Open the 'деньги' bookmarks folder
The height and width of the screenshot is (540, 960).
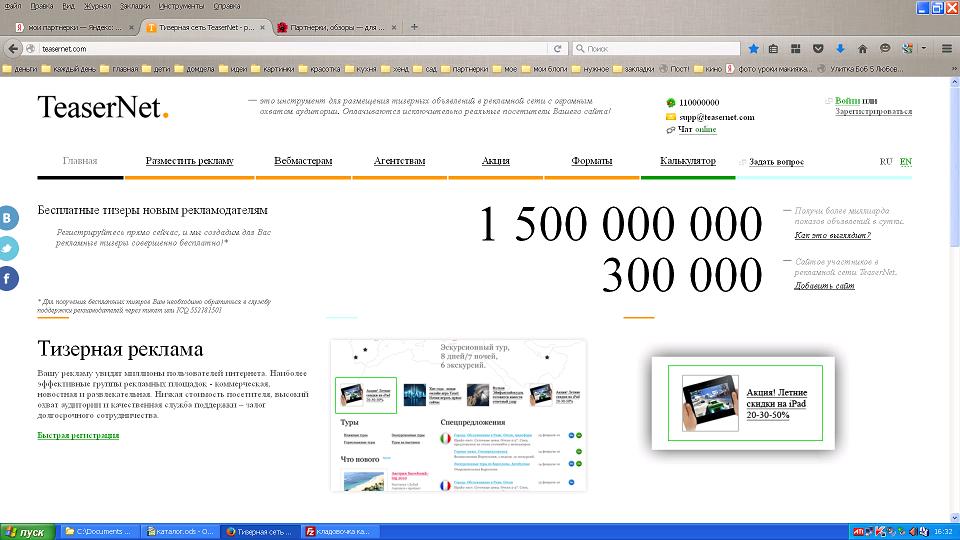(20, 69)
